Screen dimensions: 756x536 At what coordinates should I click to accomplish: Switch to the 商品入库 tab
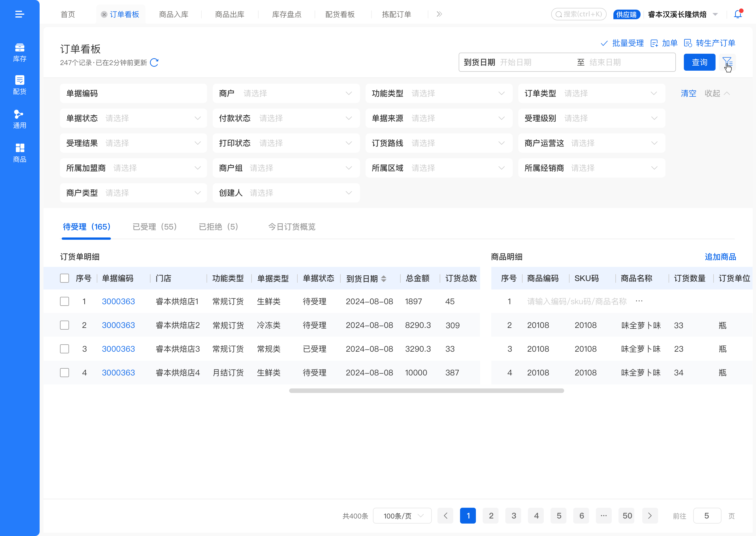pyautogui.click(x=173, y=14)
